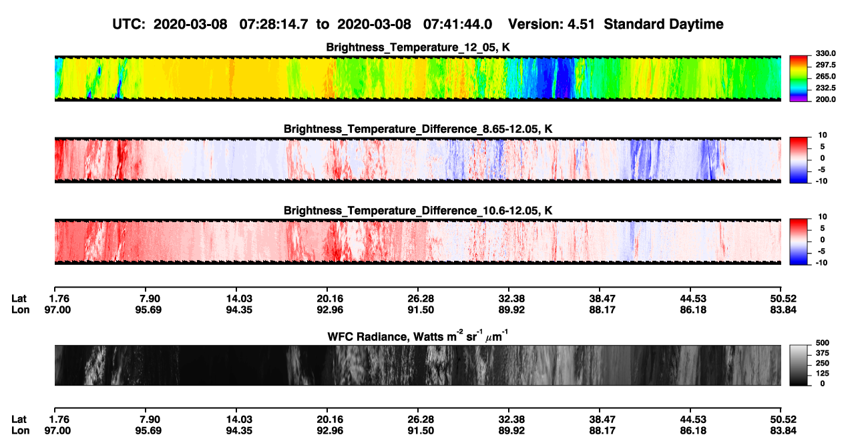The image size is (868, 445).
Task: Click the -10 label on 10.6-12.05 colorbar
Action: coord(821,263)
